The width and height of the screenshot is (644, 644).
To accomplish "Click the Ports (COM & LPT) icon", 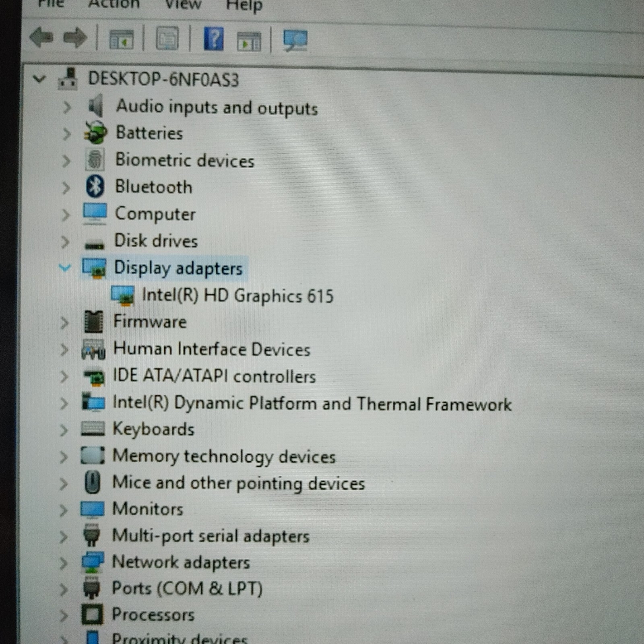I will [92, 588].
